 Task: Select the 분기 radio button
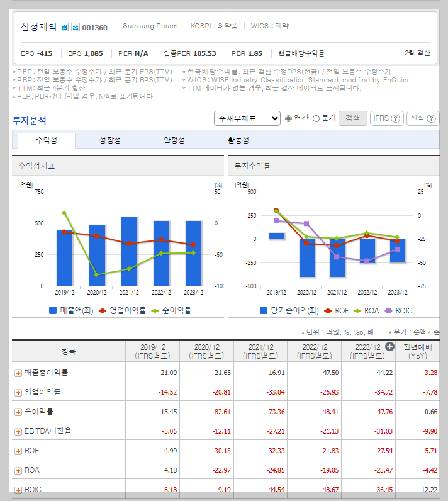[x=316, y=118]
